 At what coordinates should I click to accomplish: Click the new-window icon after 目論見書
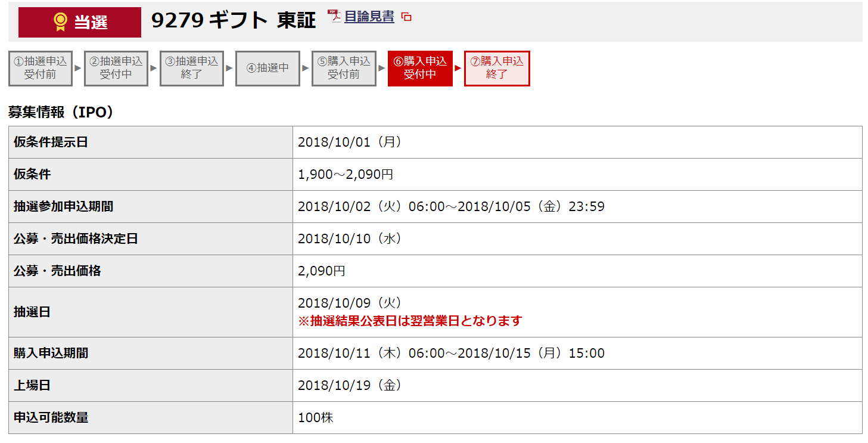(406, 17)
